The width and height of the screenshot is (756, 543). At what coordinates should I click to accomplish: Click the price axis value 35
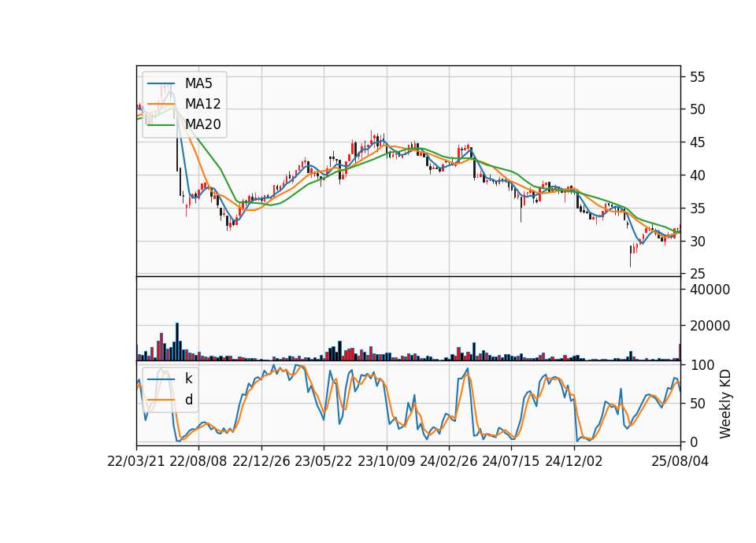[697, 209]
